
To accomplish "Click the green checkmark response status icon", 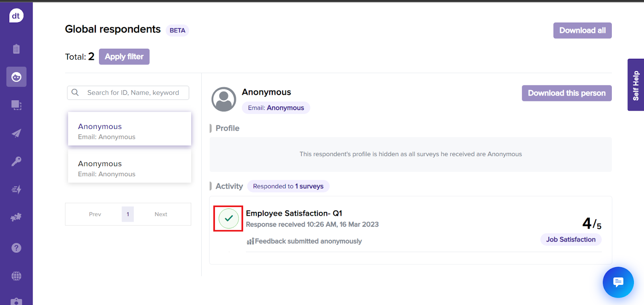I will pyautogui.click(x=229, y=218).
